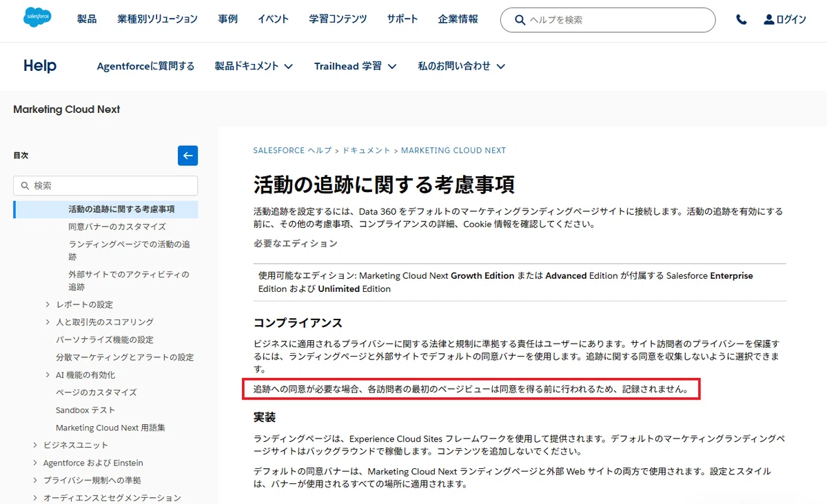
Task: Open the イベント menu
Action: [x=274, y=19]
